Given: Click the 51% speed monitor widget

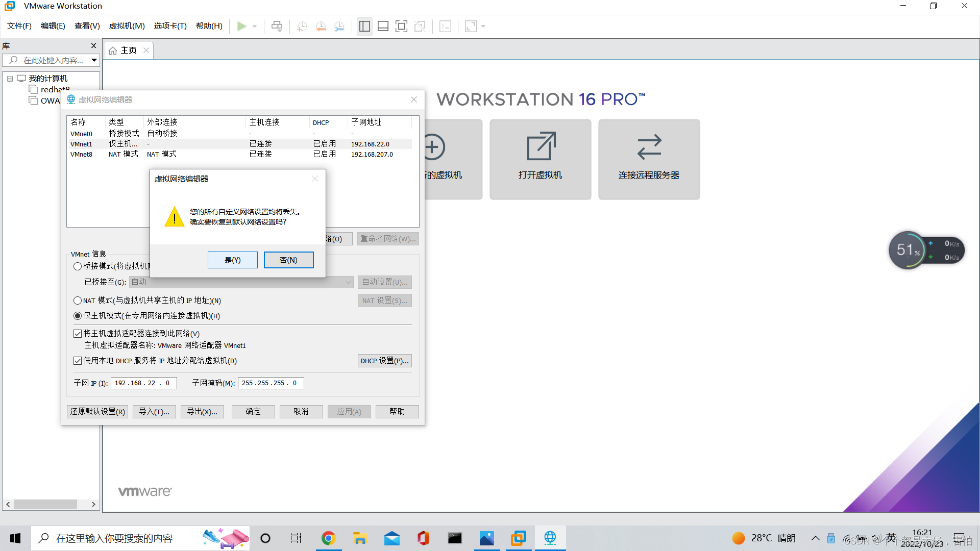Looking at the screenshot, I should click(x=926, y=250).
